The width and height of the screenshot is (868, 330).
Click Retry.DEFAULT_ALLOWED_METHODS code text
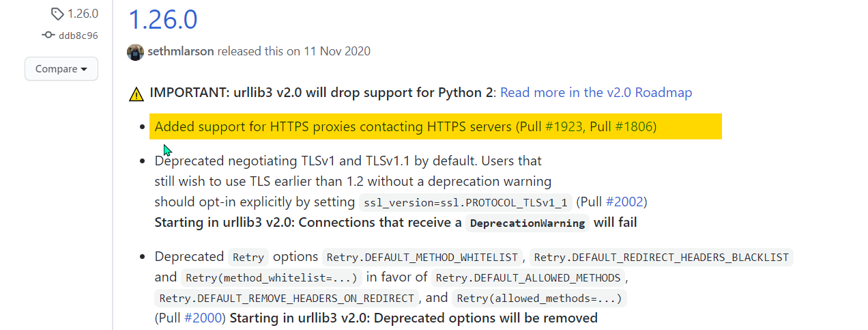pos(528,278)
